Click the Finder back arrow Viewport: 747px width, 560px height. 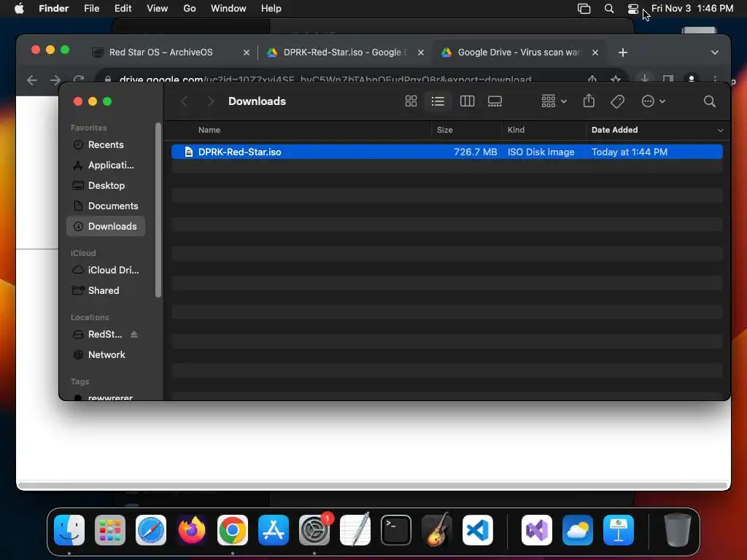[184, 101]
